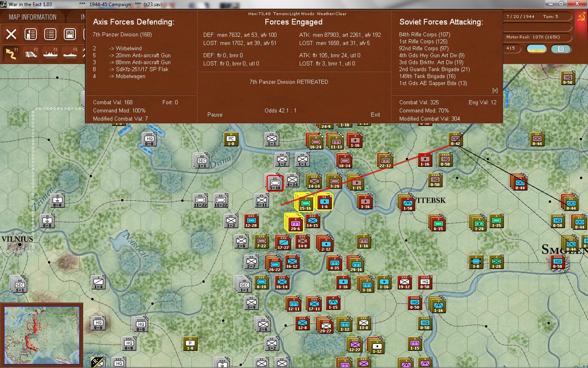The height and width of the screenshot is (368, 588).
Task: Toggle F3 naval transport mode
Action: click(x=51, y=54)
